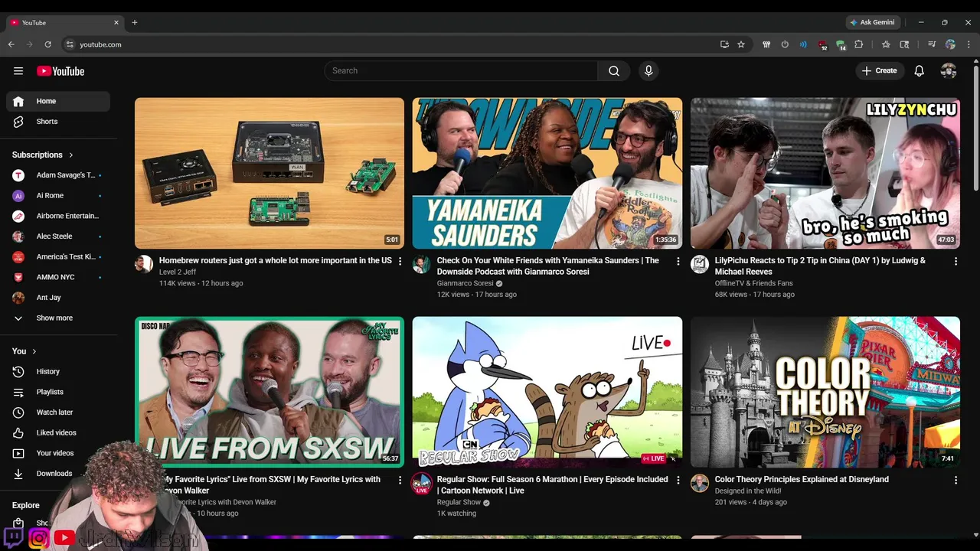
Task: Select Home in the sidebar
Action: 58,101
